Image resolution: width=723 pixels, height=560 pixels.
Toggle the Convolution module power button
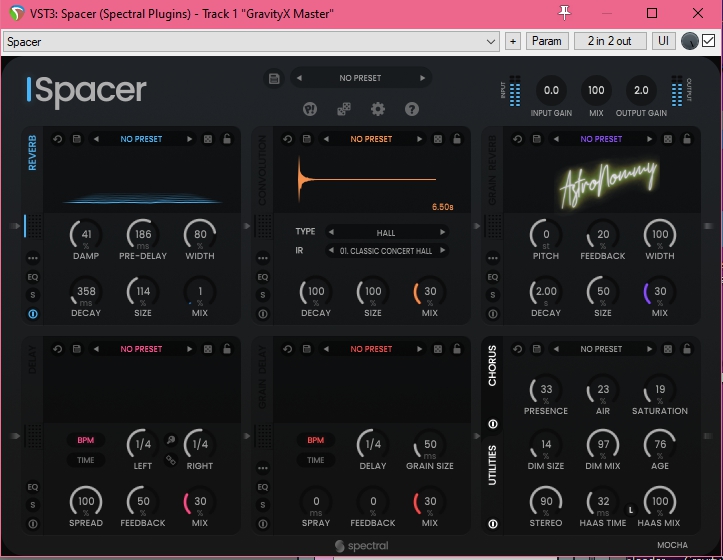[x=263, y=314]
